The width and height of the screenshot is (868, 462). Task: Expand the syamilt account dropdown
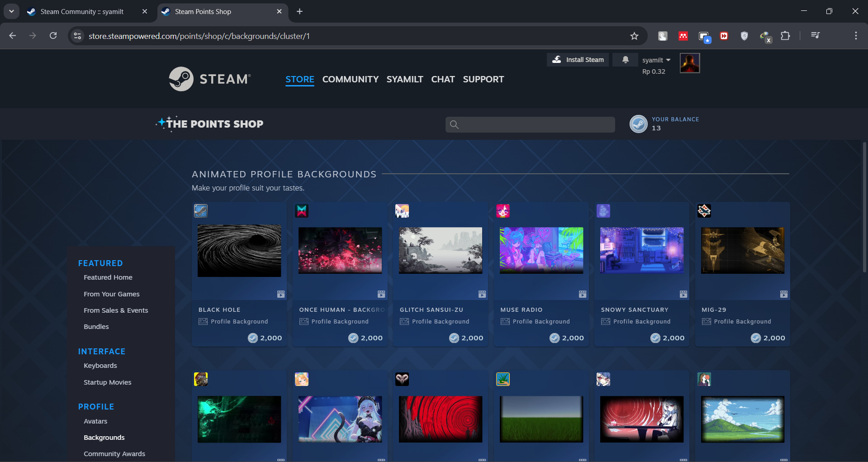656,60
